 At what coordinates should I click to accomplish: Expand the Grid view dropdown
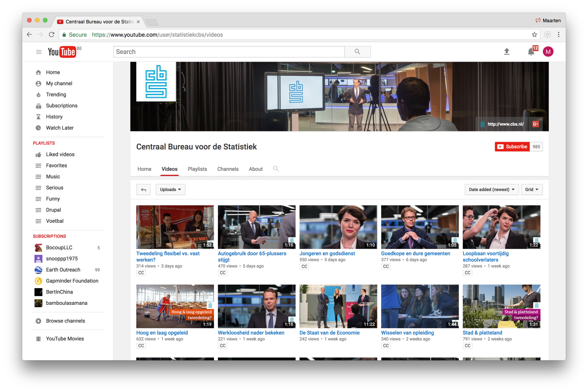tap(531, 190)
